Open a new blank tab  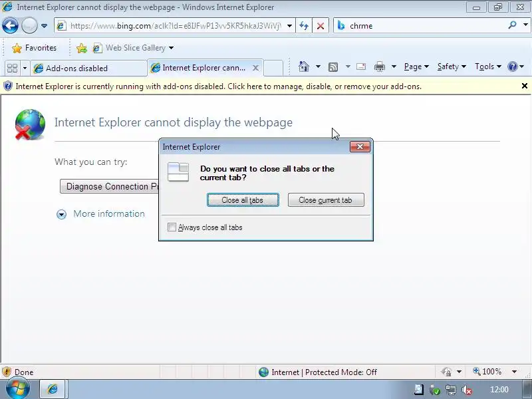pos(273,68)
